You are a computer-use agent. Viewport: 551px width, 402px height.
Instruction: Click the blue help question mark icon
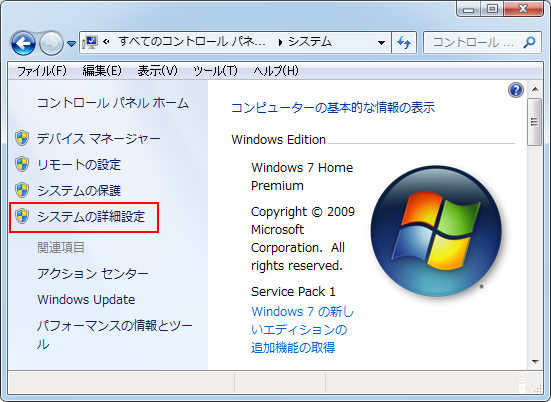pyautogui.click(x=516, y=90)
